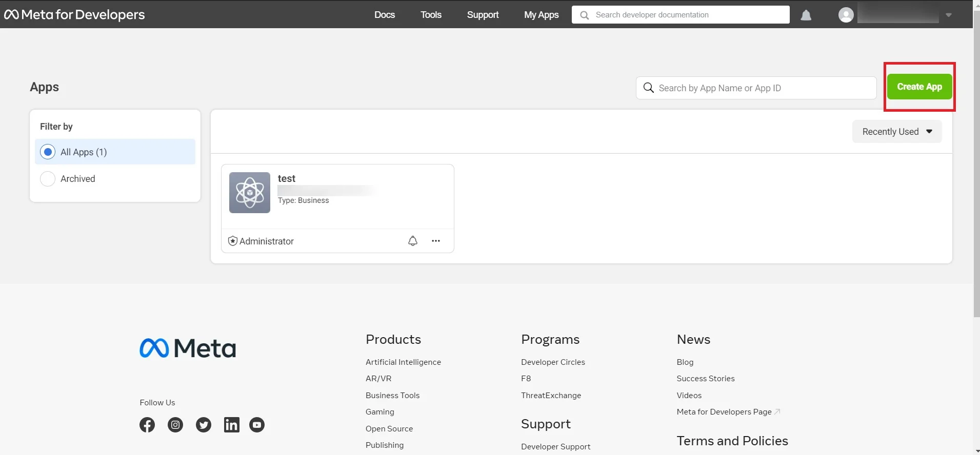Click the large Meta footer logo

(x=188, y=348)
